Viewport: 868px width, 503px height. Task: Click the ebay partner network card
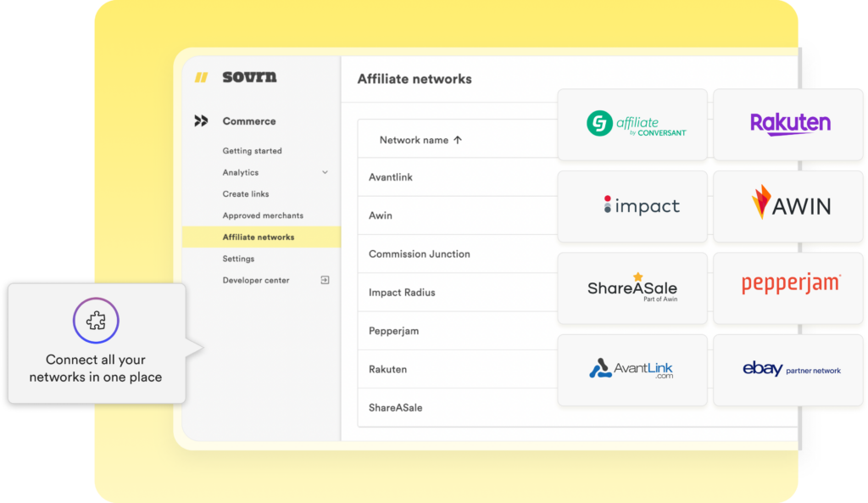tap(788, 370)
